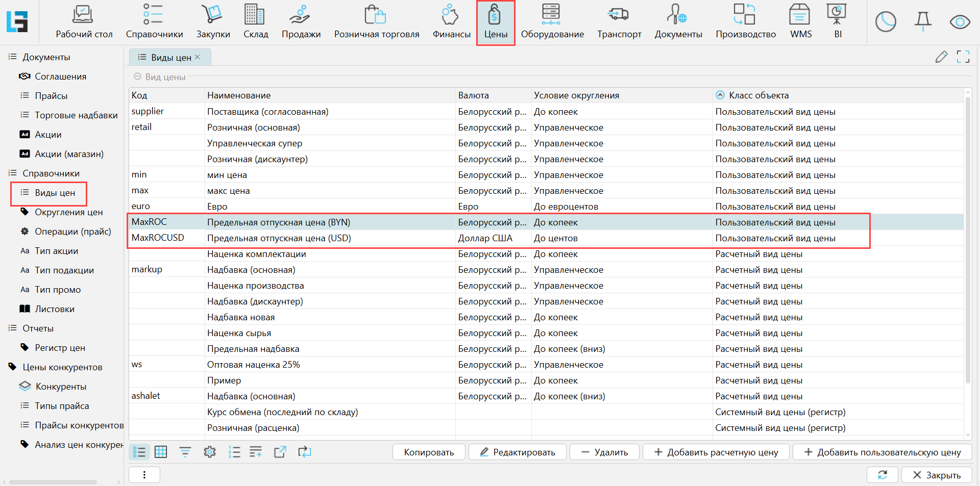Open Округления цен in the left sidebar
This screenshot has height=486, width=980.
click(x=68, y=212)
